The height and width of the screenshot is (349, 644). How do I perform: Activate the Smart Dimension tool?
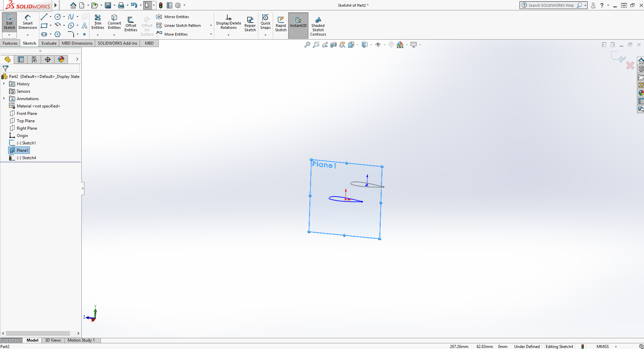tap(28, 22)
